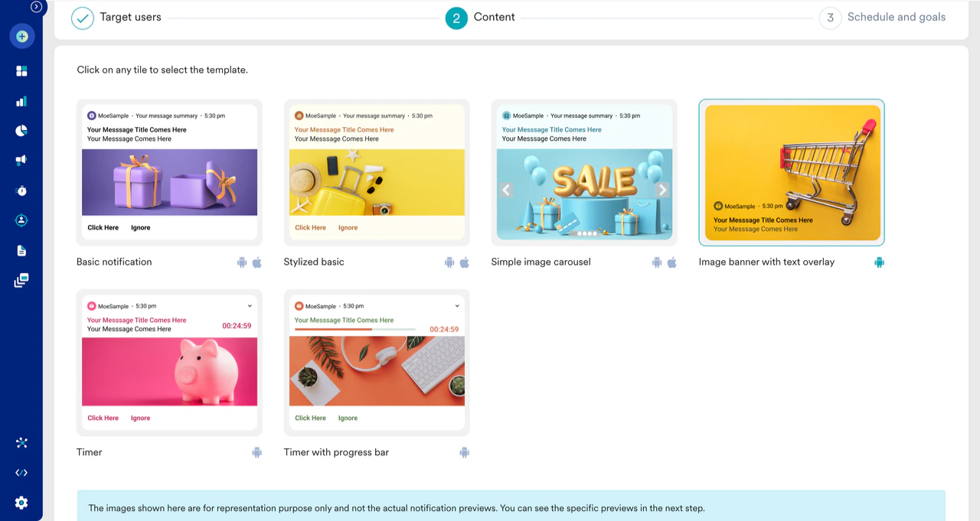Open the megaphone campaigns icon
Image resolution: width=980 pixels, height=521 pixels.
click(21, 161)
